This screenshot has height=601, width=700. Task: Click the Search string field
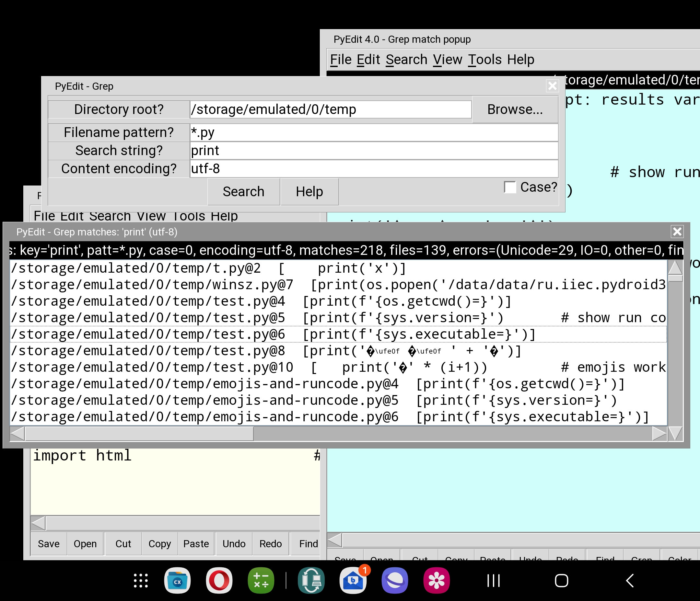pyautogui.click(x=374, y=151)
